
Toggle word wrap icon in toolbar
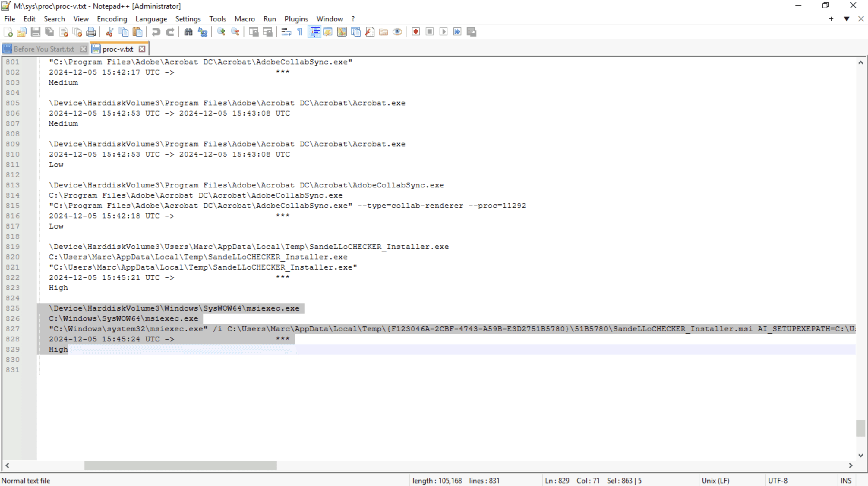[286, 32]
